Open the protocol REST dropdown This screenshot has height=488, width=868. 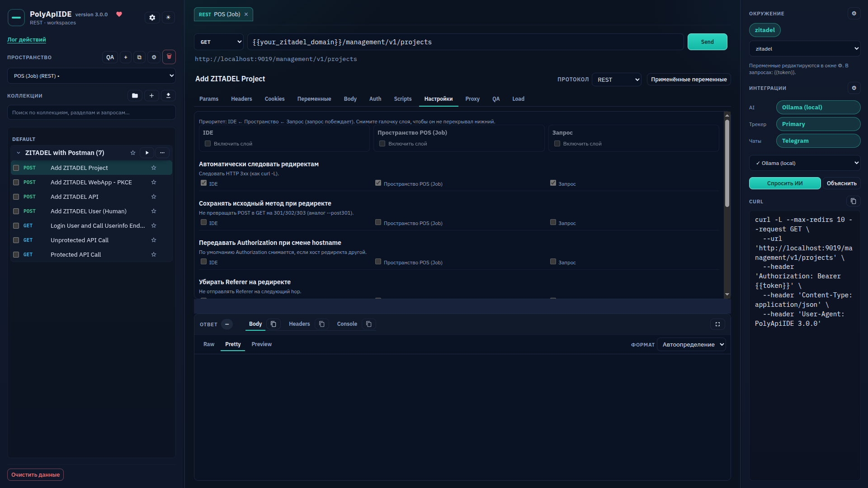coord(617,80)
